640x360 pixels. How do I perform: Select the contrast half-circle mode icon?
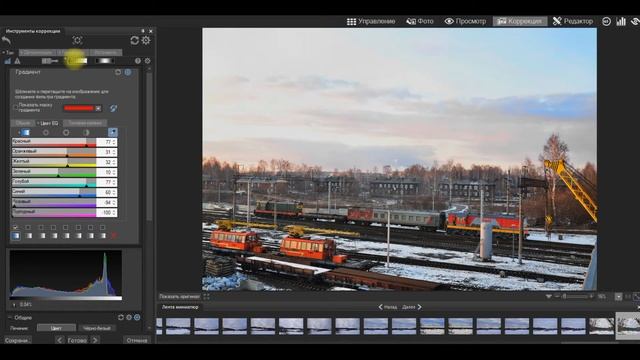(x=86, y=133)
